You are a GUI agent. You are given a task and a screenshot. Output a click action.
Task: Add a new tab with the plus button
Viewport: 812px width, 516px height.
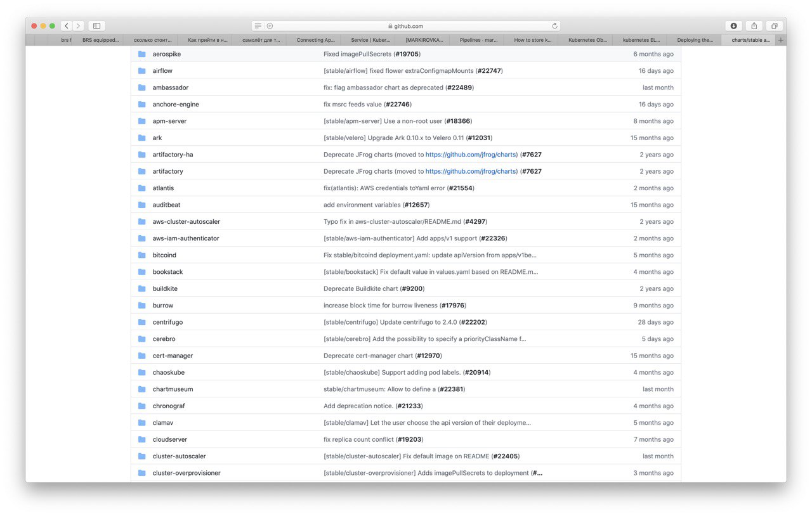(x=780, y=40)
